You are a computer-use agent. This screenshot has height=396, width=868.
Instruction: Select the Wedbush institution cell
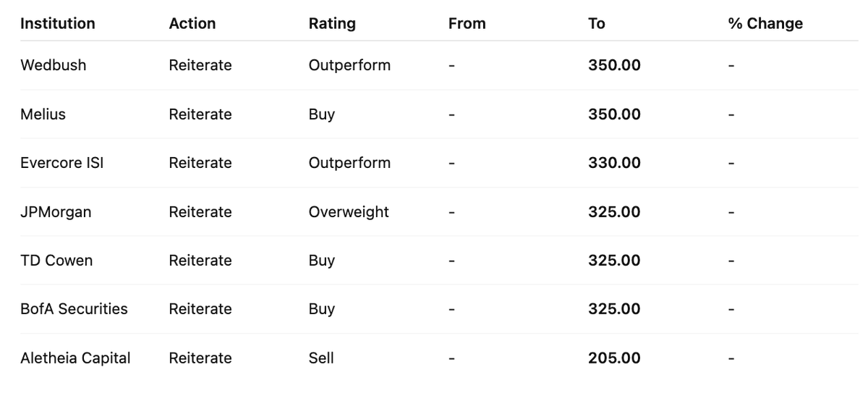(x=53, y=65)
